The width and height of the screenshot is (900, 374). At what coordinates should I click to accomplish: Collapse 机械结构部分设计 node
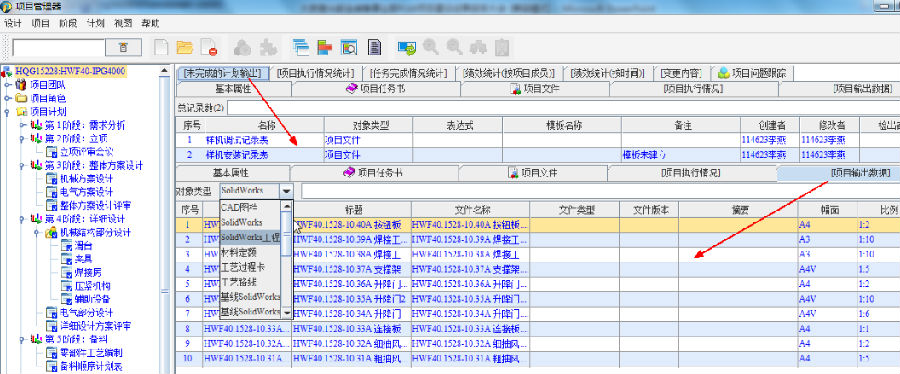click(37, 232)
